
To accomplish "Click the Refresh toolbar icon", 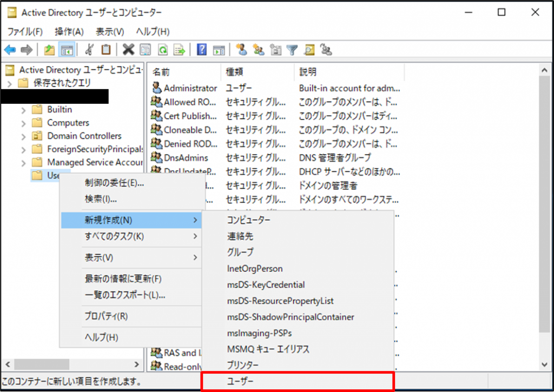I will [162, 50].
